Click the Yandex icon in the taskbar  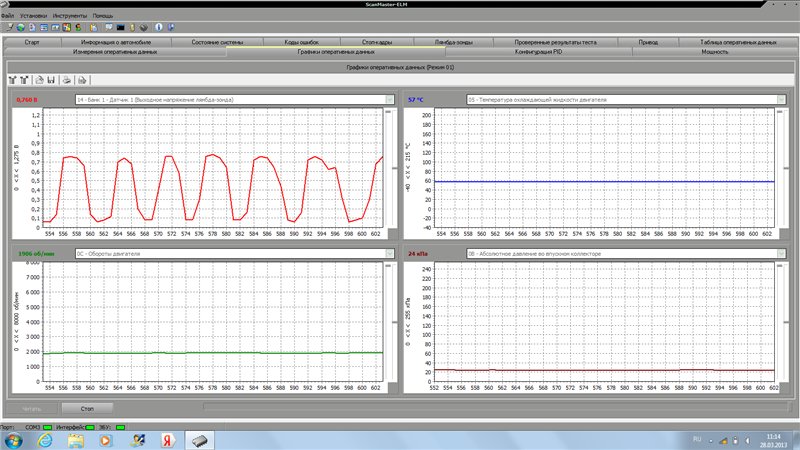170,440
